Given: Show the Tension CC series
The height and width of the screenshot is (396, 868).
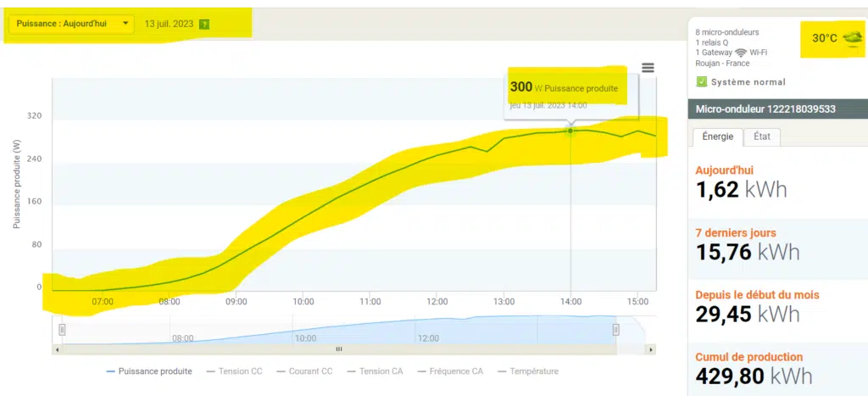Looking at the screenshot, I should [234, 371].
